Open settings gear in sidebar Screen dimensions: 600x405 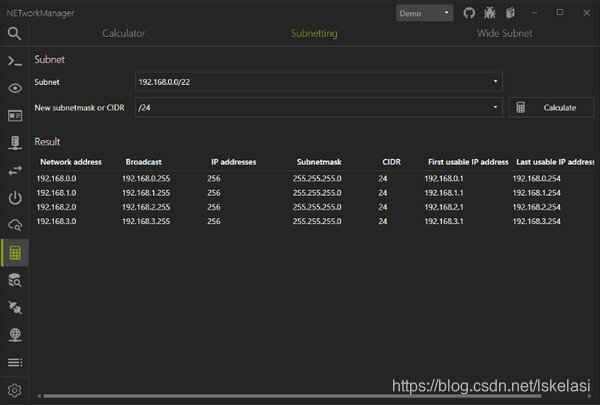[15, 390]
